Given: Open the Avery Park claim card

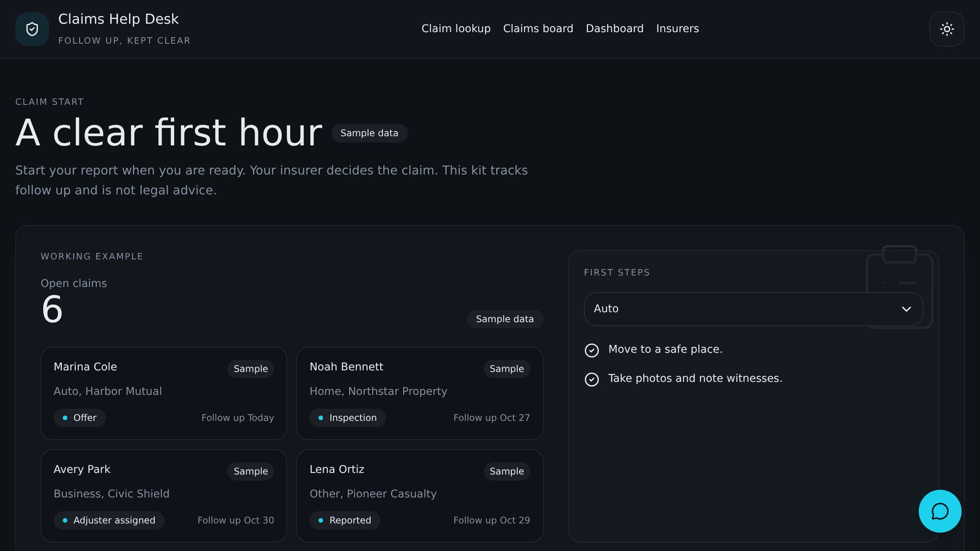Looking at the screenshot, I should [164, 496].
